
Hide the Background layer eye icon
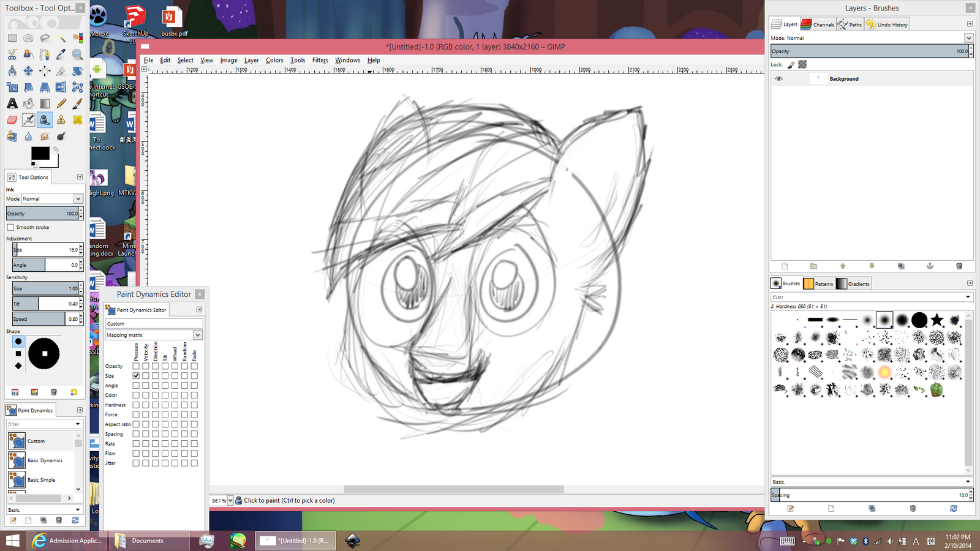tap(778, 78)
